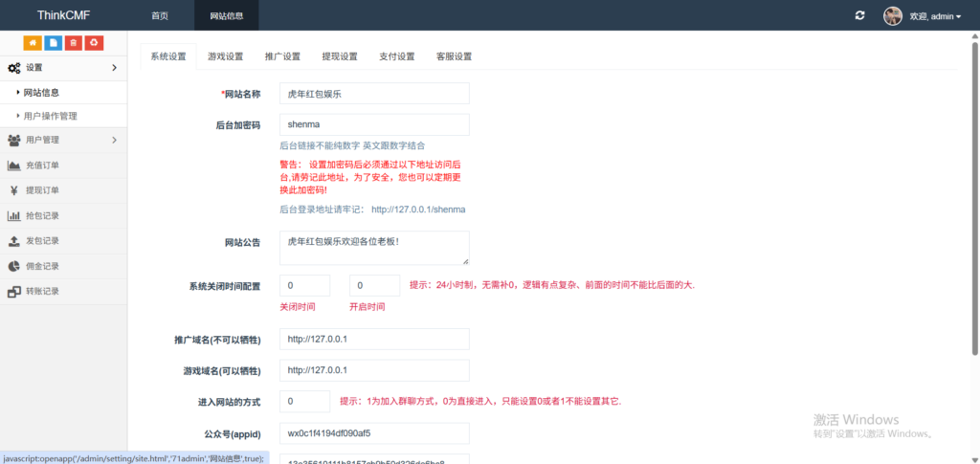Open 充值订单 from the sidebar
Image resolution: width=980 pixels, height=464 pixels.
[x=42, y=166]
